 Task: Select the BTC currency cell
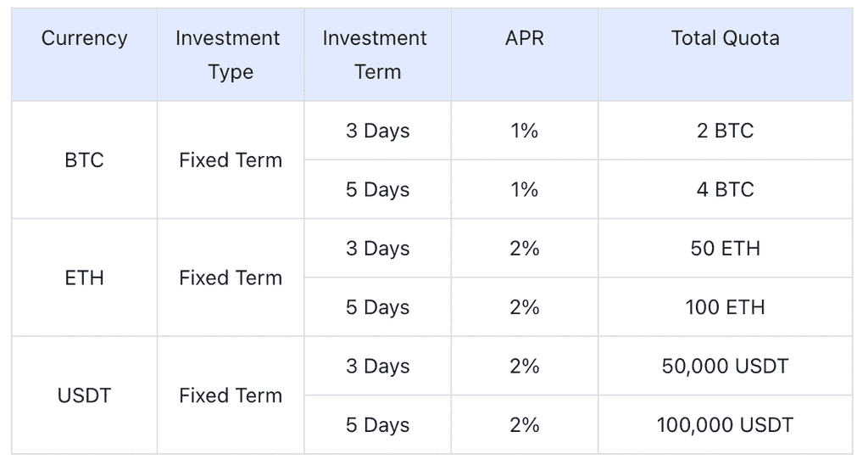pos(84,160)
